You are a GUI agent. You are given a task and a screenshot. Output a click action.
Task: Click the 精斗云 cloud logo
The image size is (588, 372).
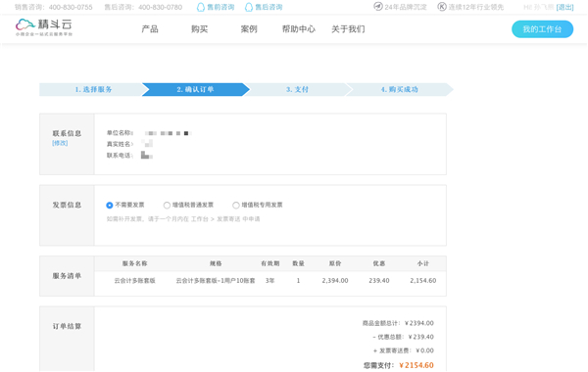[x=43, y=27]
